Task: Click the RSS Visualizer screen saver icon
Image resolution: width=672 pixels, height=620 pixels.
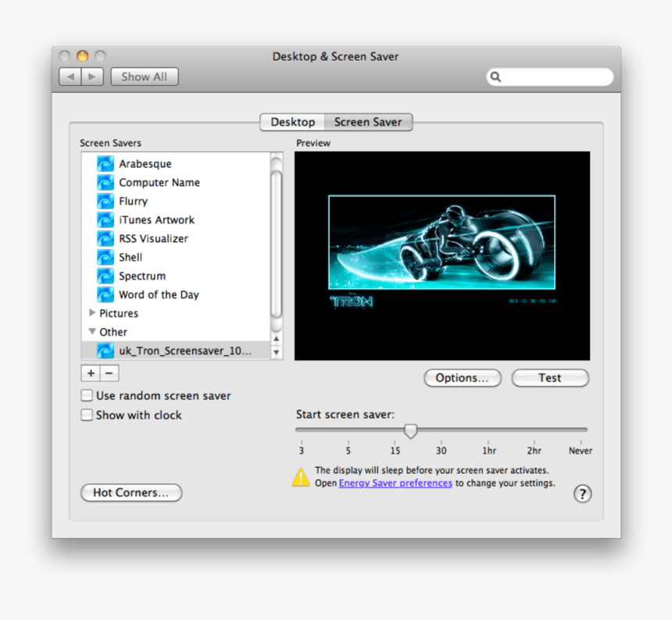Action: tap(105, 238)
